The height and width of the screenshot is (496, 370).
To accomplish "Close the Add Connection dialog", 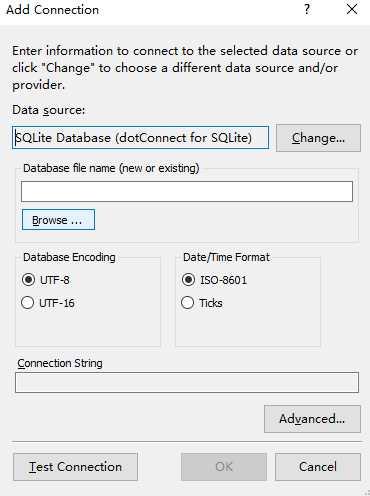I will [352, 9].
